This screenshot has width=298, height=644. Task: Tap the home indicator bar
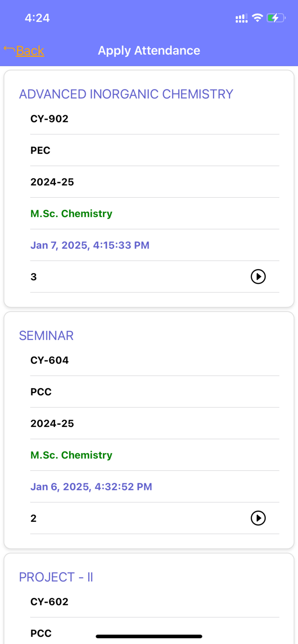point(149,636)
